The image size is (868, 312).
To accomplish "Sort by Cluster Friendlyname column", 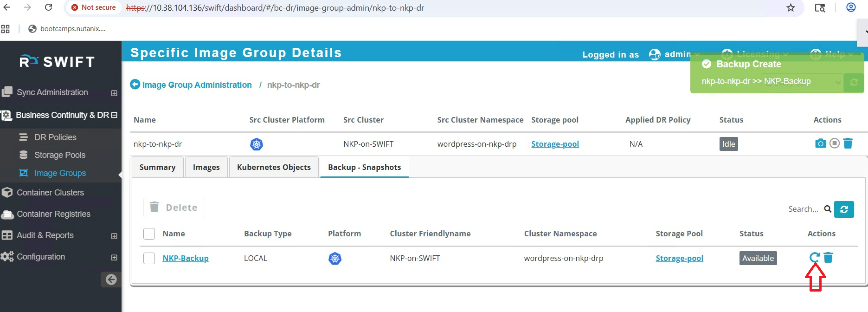I will tap(430, 234).
